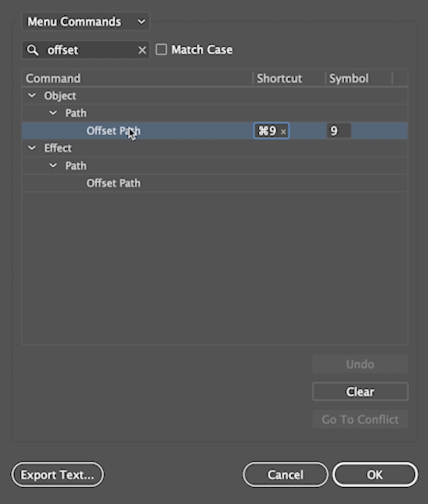
Task: Collapse the Object group
Action: (x=32, y=95)
